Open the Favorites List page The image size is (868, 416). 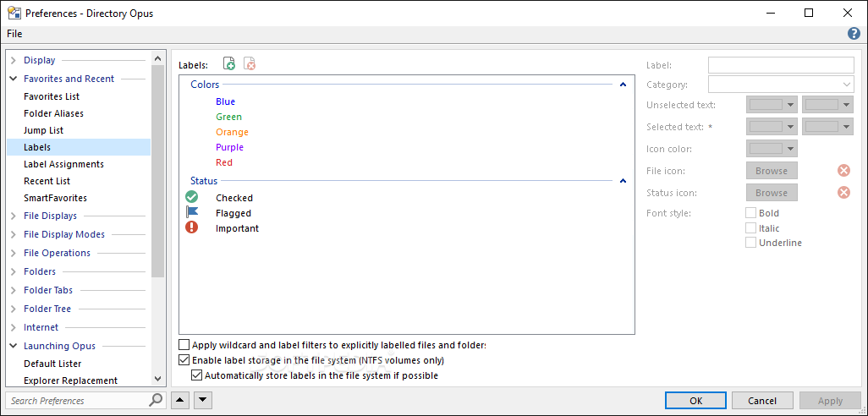[52, 96]
